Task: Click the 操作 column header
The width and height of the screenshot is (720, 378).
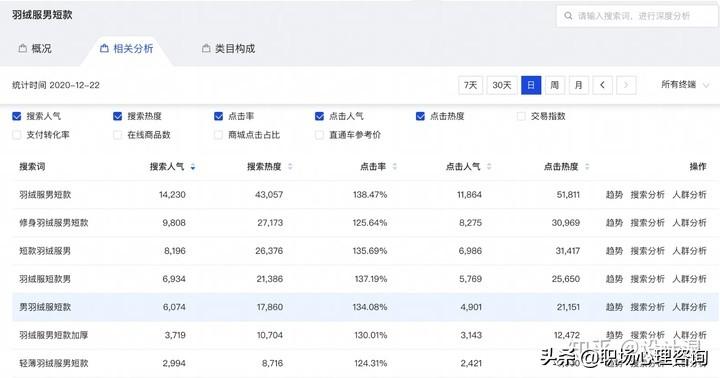Action: point(698,167)
